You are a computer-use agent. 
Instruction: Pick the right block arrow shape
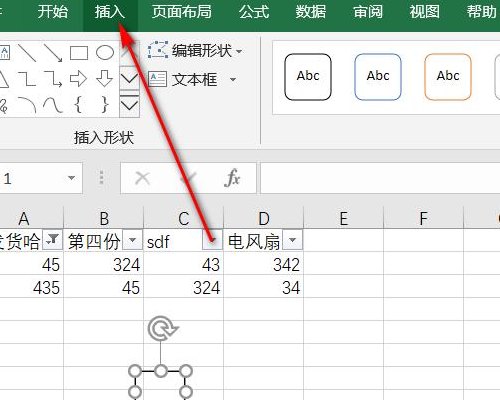(78, 79)
